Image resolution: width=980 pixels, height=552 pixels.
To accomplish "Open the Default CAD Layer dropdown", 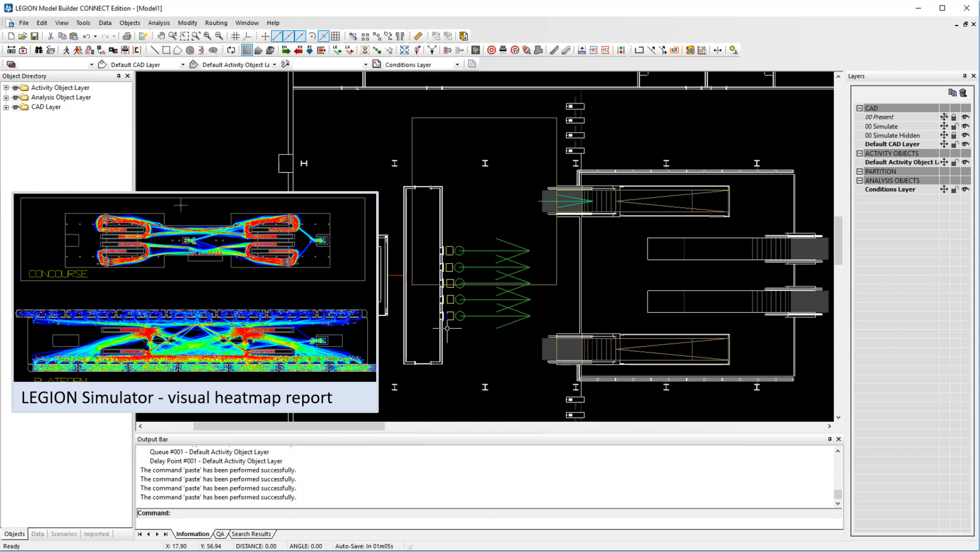I will pos(183,65).
